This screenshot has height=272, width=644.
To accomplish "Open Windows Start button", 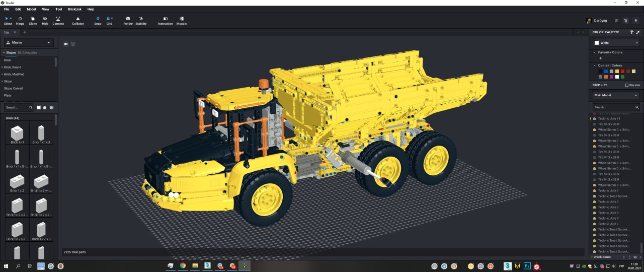I will coord(7,265).
